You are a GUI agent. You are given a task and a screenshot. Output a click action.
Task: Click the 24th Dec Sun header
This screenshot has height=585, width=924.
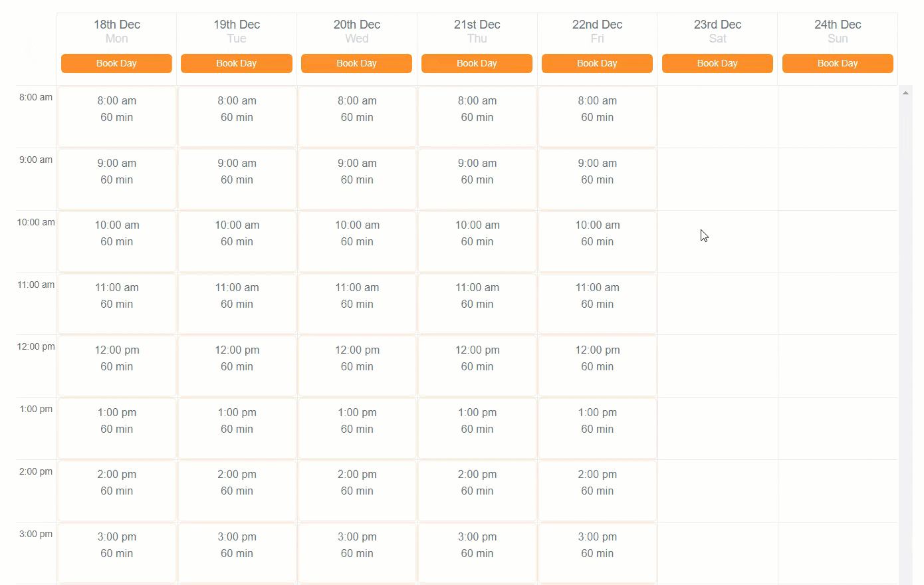tap(838, 31)
